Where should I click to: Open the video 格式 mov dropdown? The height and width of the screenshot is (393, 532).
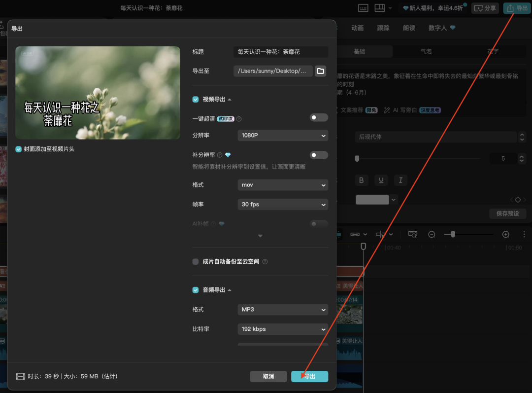(x=283, y=185)
